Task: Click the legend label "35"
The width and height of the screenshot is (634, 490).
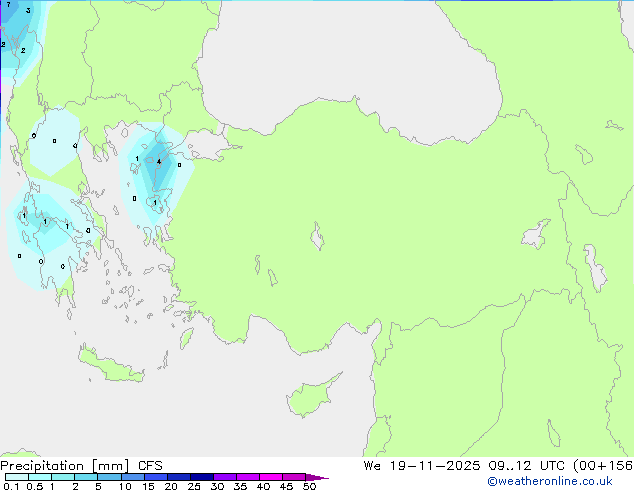Action: click(x=240, y=486)
